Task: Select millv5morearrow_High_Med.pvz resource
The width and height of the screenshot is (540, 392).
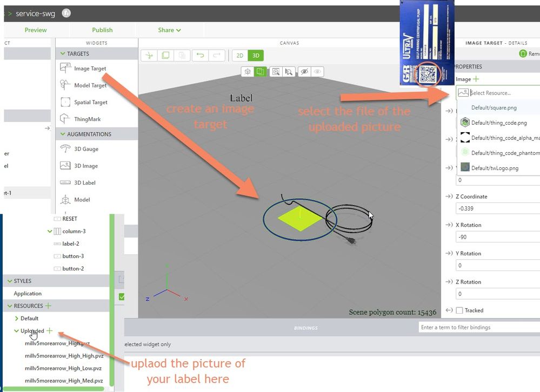Action: [64, 381]
